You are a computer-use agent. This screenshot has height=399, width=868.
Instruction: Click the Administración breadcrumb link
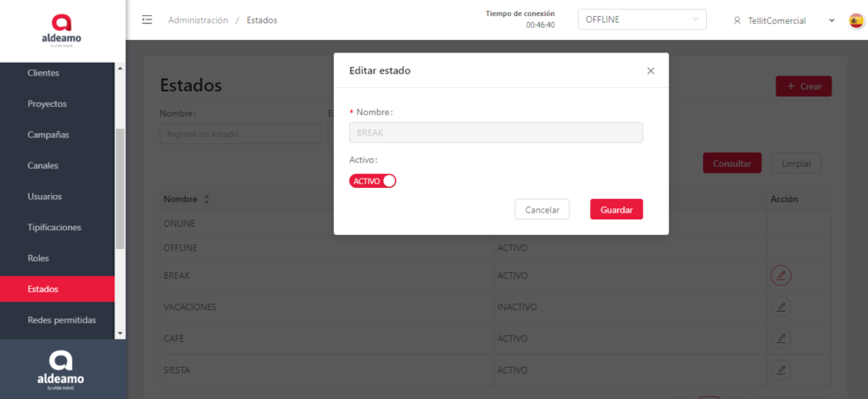198,19
